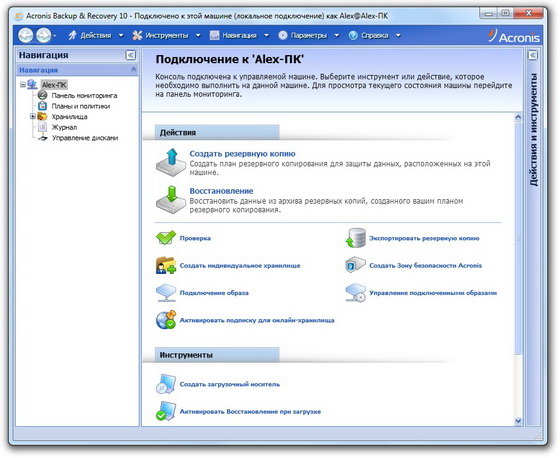Click the Действия и инструменты vertical label
Image resolution: width=560 pixels, height=458 pixels.
coord(533,129)
